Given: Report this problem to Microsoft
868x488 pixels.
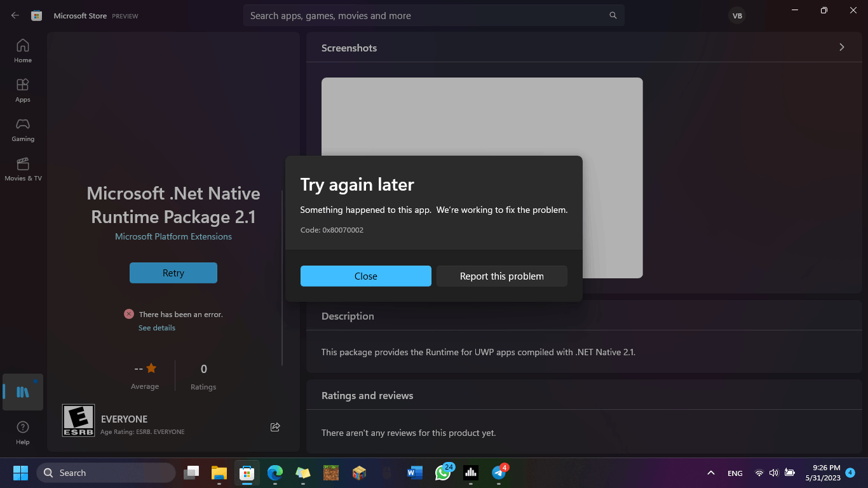Looking at the screenshot, I should point(501,276).
